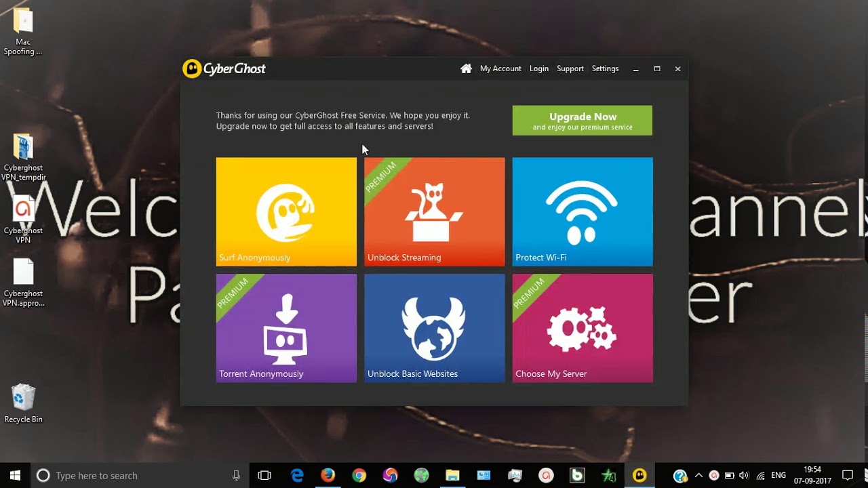Viewport: 868px width, 488px height.
Task: Open the Wi-Fi network tray icon
Action: click(x=760, y=475)
